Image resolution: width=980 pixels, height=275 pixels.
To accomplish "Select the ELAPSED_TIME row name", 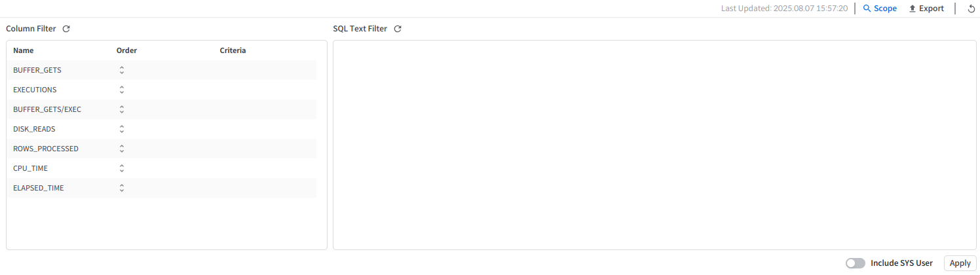I will (x=39, y=188).
